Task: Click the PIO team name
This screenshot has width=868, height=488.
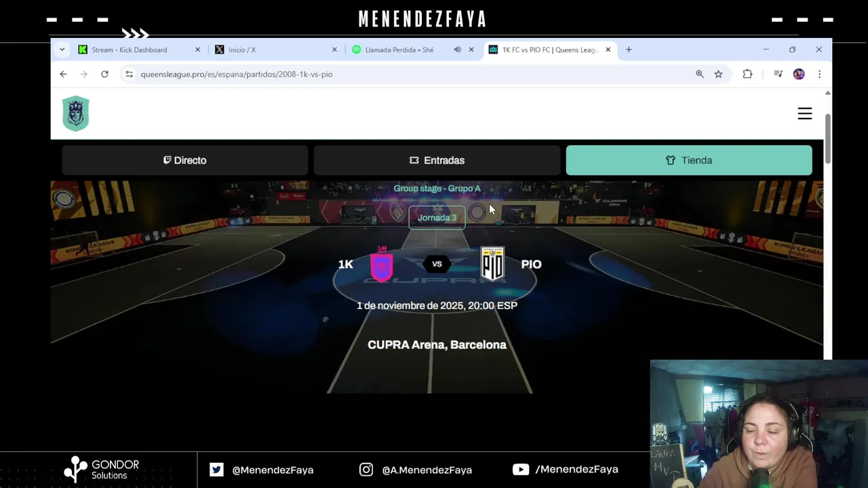Action: click(531, 264)
